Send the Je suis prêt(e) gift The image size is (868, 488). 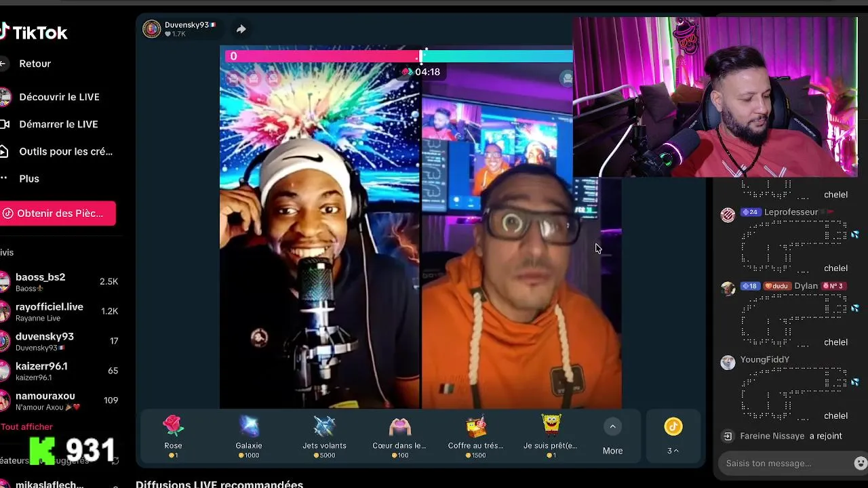[551, 436]
